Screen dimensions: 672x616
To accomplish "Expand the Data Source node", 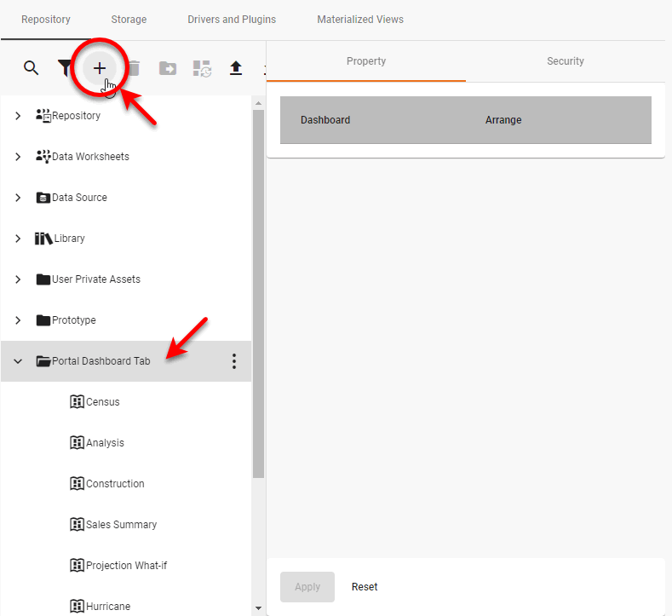I will (18, 198).
